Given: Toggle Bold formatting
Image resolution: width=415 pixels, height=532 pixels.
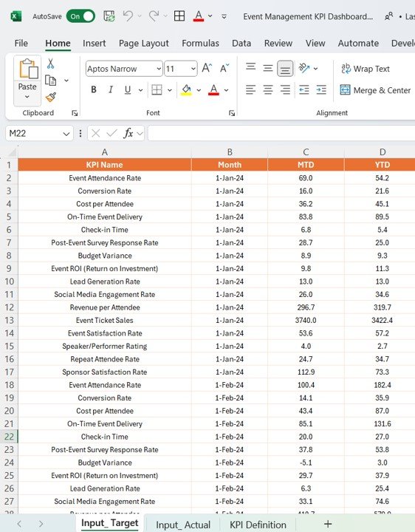Looking at the screenshot, I should (x=94, y=89).
